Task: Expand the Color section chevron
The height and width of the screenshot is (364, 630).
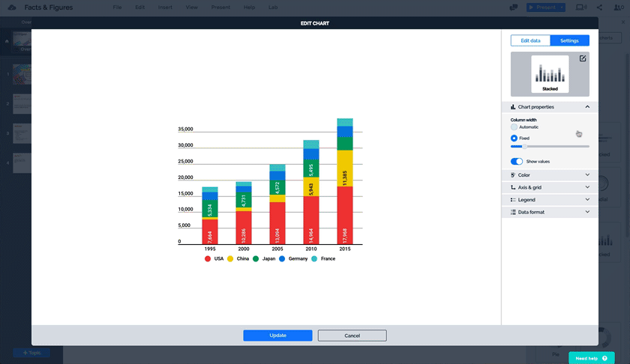Action: 587,175
